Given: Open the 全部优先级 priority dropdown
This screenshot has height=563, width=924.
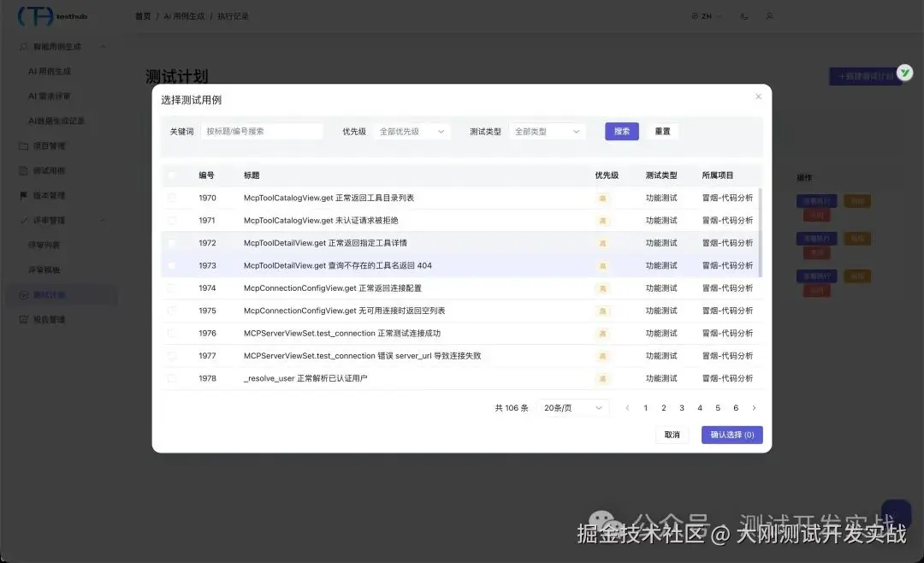Looking at the screenshot, I should coord(412,132).
